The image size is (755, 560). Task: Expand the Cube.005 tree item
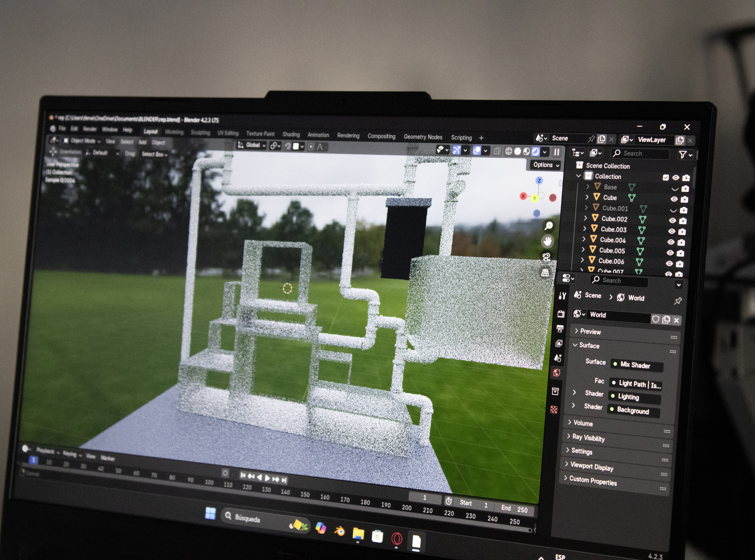point(583,249)
